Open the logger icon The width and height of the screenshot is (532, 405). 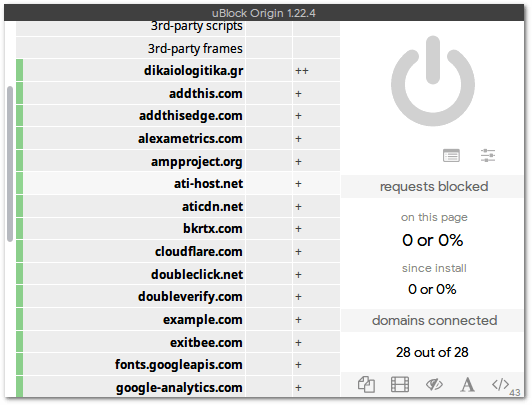click(451, 155)
